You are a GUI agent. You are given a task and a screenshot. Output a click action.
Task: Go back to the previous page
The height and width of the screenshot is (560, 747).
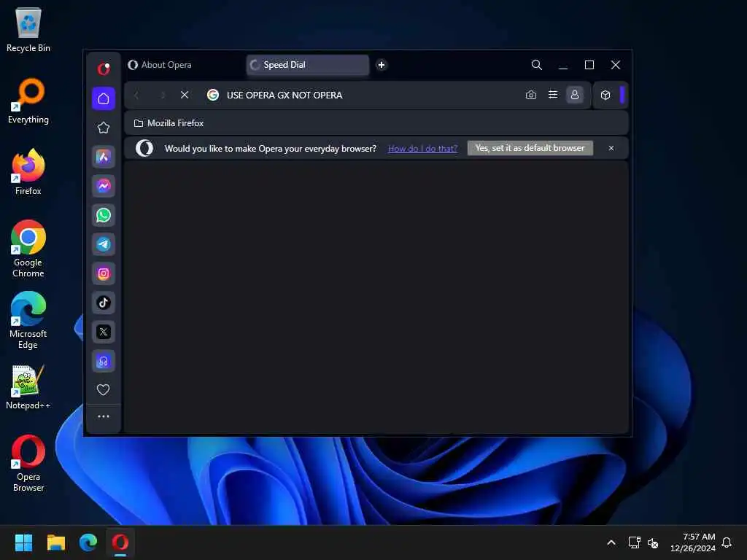tap(136, 96)
